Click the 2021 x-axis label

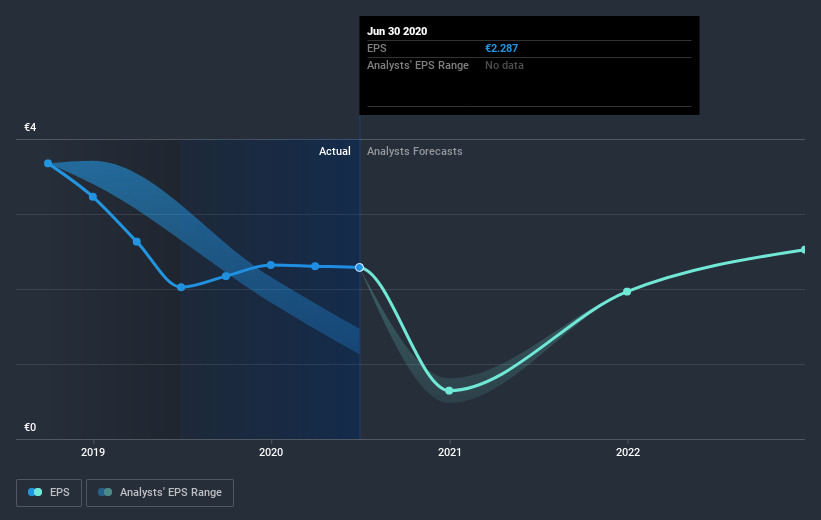pos(450,452)
